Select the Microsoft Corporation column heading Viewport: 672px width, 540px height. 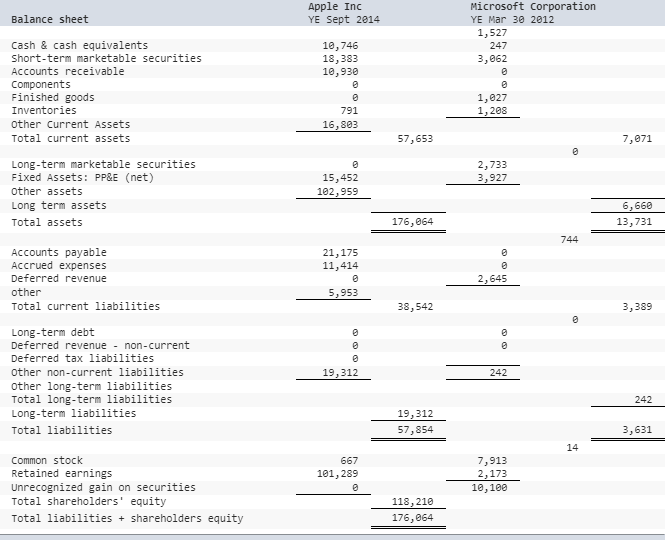coord(532,7)
